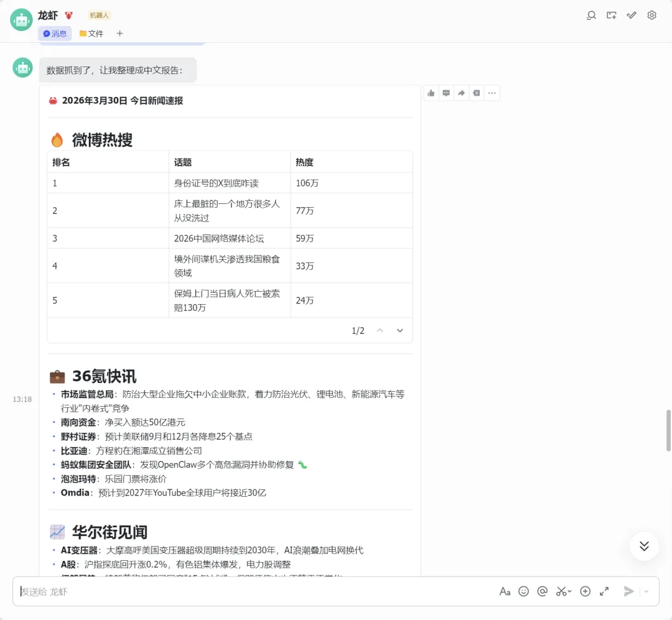The height and width of the screenshot is (620, 672).
Task: Click the 33万 heat value
Action: click(305, 266)
